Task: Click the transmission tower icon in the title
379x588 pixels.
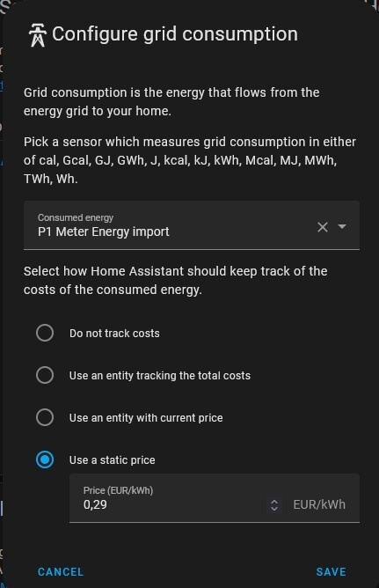Action: 38,35
